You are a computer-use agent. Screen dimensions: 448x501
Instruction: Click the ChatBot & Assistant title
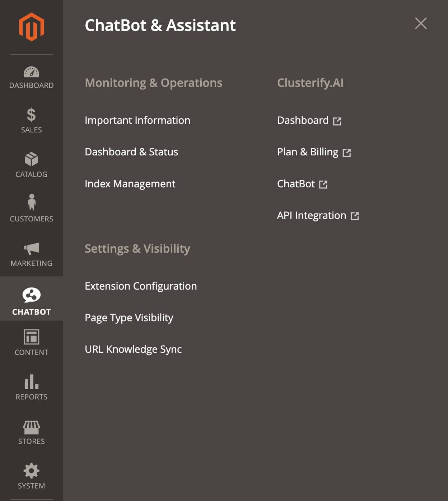coord(160,25)
